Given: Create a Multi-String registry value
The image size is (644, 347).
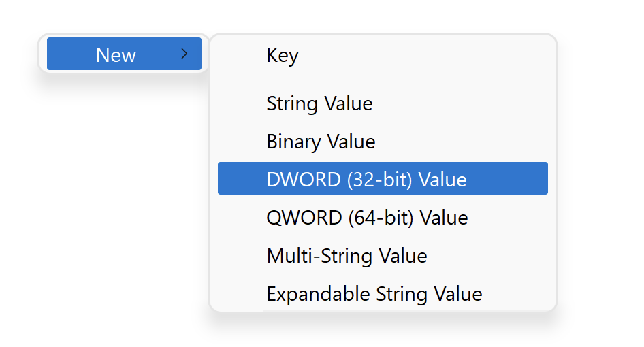Looking at the screenshot, I should point(347,256).
